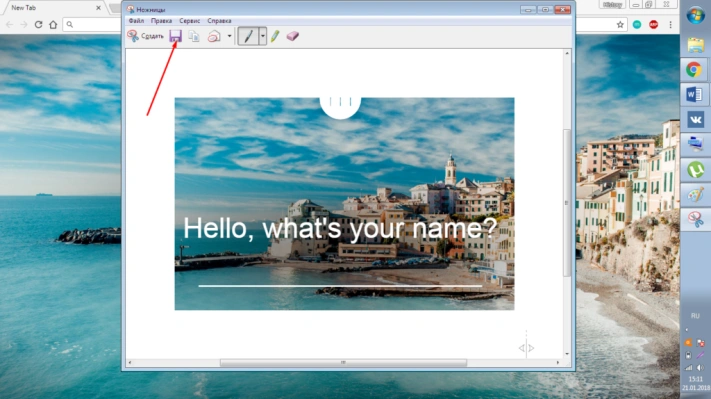This screenshot has width=711, height=399.
Task: Go to the home page in Chrome
Action: pos(53,24)
